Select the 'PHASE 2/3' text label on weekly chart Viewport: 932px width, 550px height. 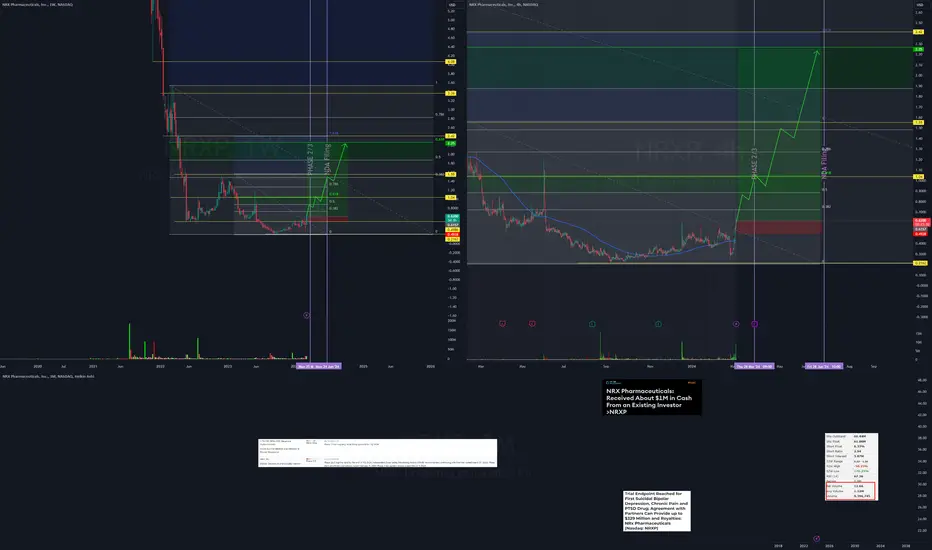(310, 159)
